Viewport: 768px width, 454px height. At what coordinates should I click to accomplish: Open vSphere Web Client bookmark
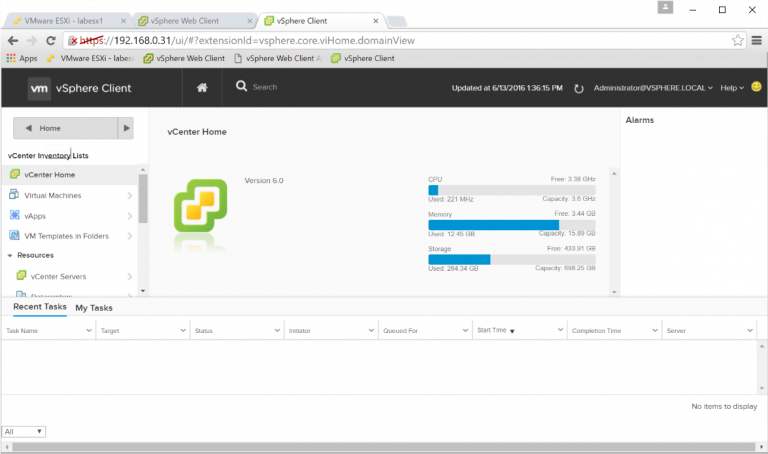[x=184, y=58]
